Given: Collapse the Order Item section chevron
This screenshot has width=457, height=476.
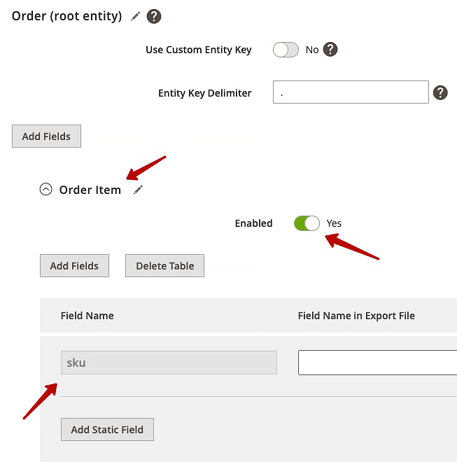Looking at the screenshot, I should tap(46, 190).
